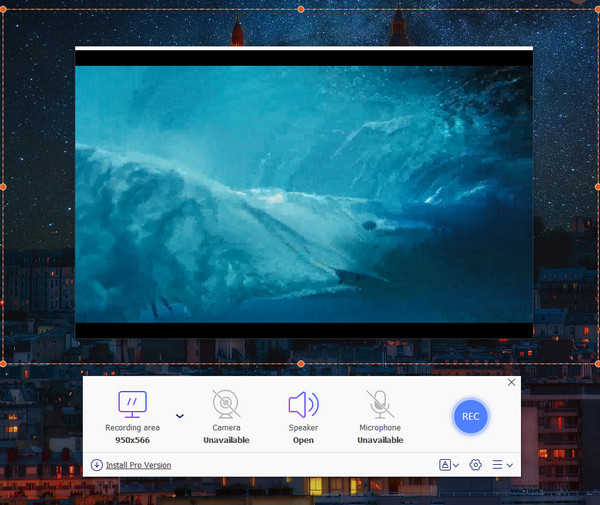
Task: Click the Microphone Unavailable status text
Action: pyautogui.click(x=380, y=440)
